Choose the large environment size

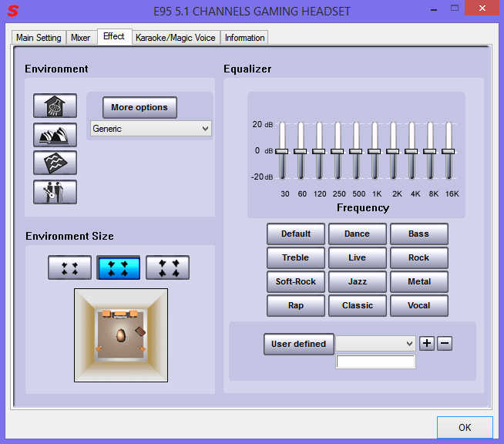[167, 267]
